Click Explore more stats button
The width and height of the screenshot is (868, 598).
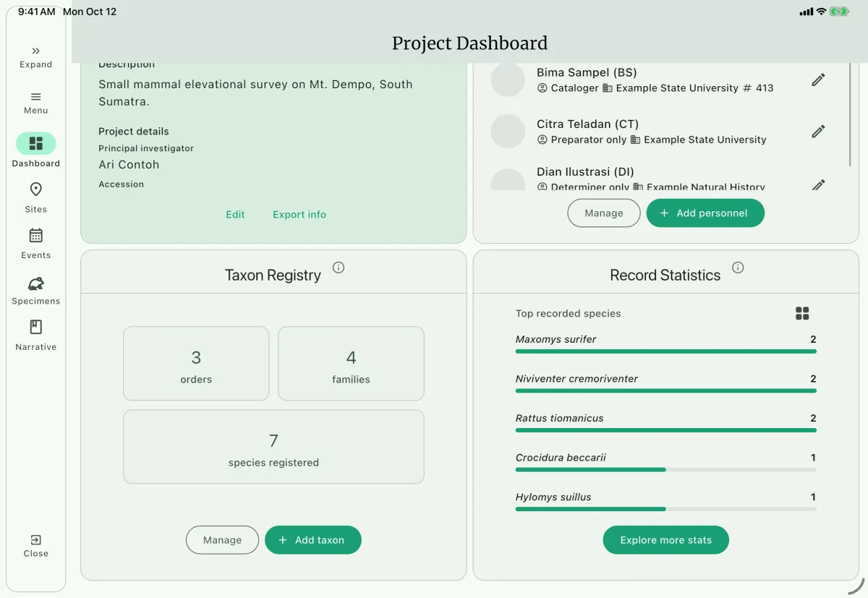click(x=666, y=540)
